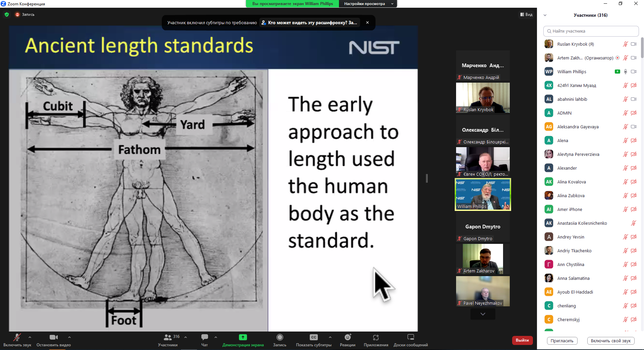
Task: Dismiss the subtitles notification banner
Action: pos(367,23)
